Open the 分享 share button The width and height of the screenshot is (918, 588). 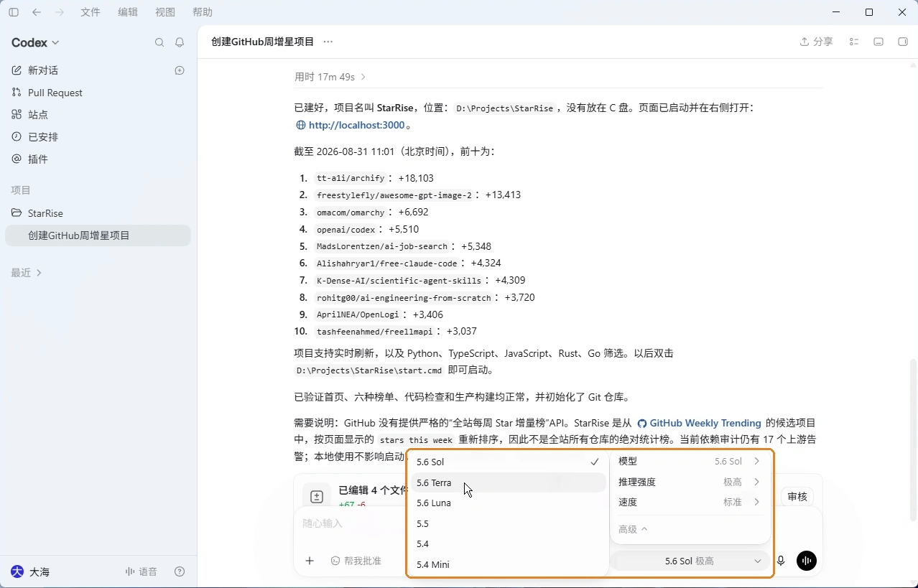pyautogui.click(x=817, y=42)
